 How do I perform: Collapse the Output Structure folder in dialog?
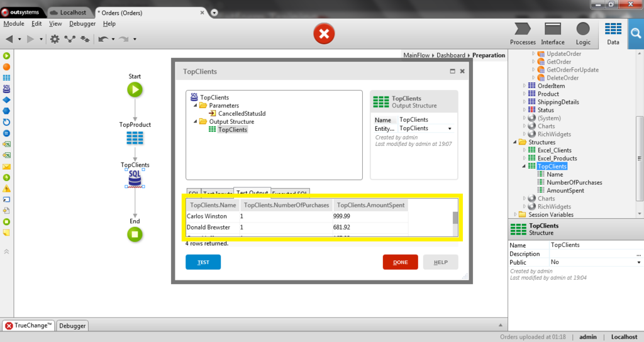196,121
